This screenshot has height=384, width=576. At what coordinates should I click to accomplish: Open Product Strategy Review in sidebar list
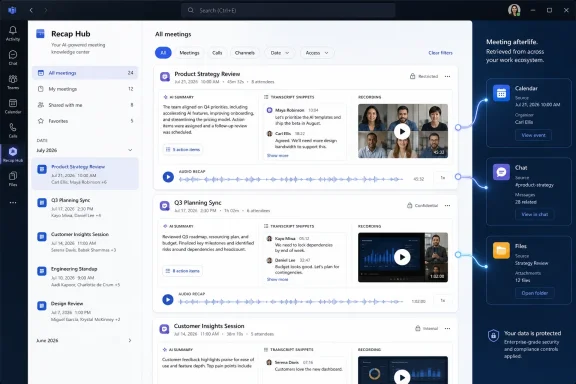85,174
